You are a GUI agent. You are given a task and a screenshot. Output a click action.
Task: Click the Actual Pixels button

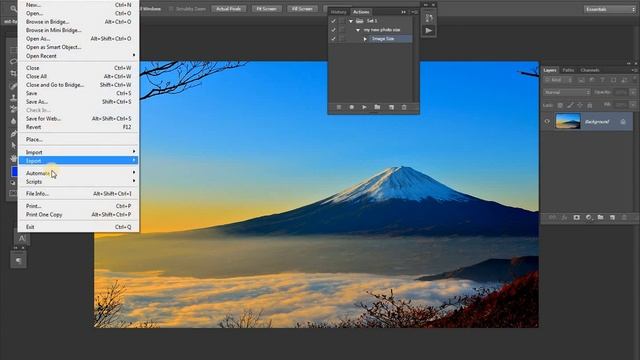(x=229, y=9)
